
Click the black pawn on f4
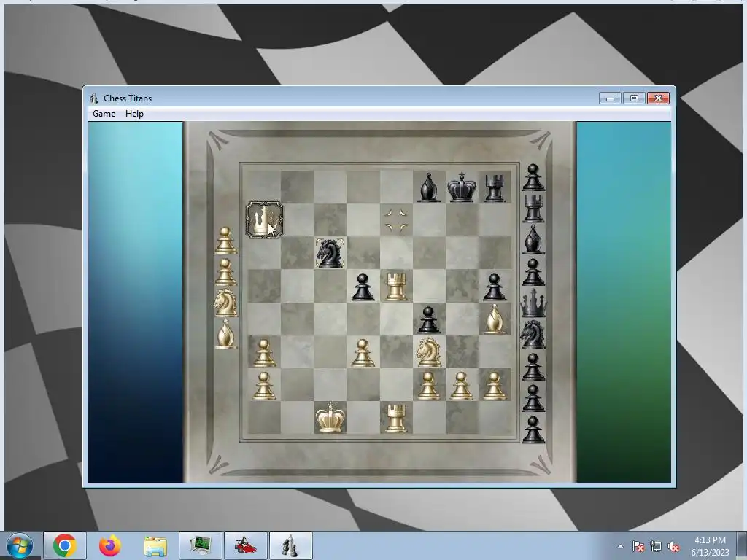(x=428, y=319)
